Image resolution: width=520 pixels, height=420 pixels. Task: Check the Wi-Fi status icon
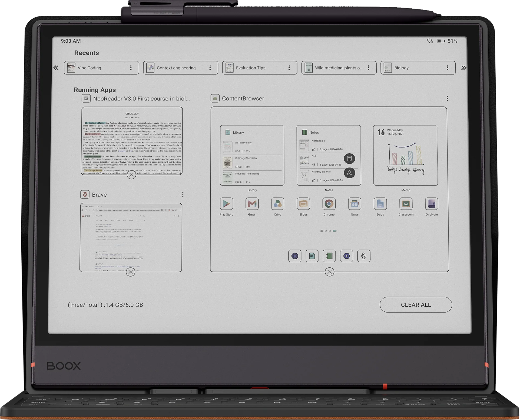coord(430,41)
